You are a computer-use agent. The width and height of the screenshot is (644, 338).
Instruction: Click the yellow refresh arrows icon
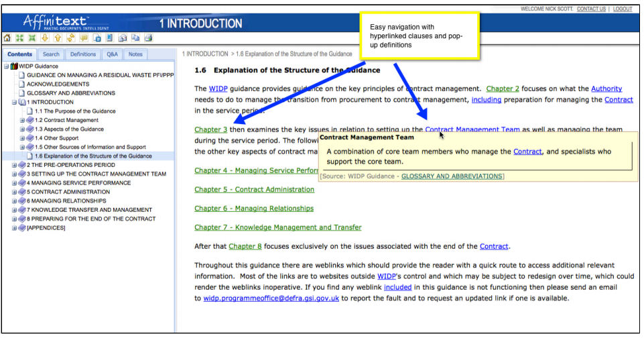click(x=70, y=38)
